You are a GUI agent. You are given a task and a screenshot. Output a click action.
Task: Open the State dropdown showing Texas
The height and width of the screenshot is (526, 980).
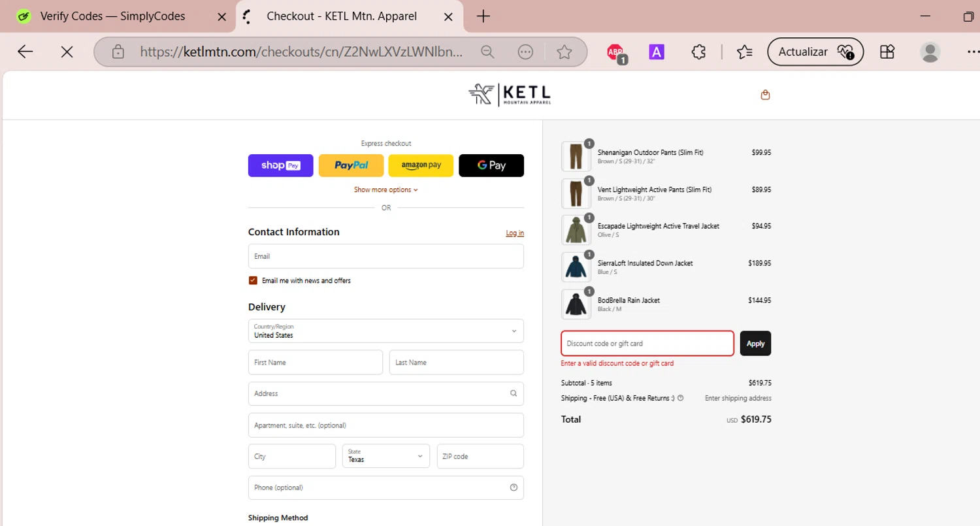coord(386,456)
